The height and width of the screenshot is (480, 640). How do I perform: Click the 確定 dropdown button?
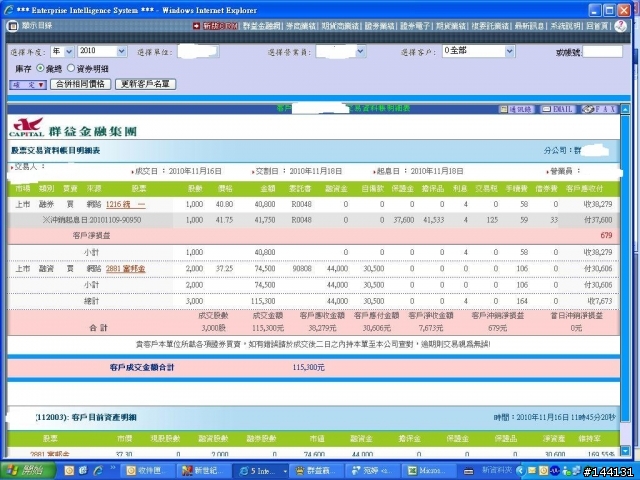(x=28, y=85)
